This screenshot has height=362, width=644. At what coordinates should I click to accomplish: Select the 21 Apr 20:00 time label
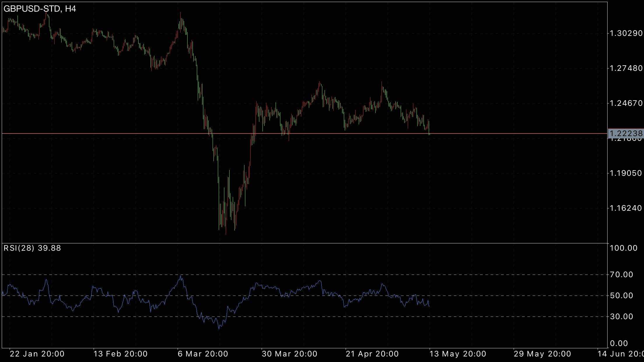click(372, 354)
